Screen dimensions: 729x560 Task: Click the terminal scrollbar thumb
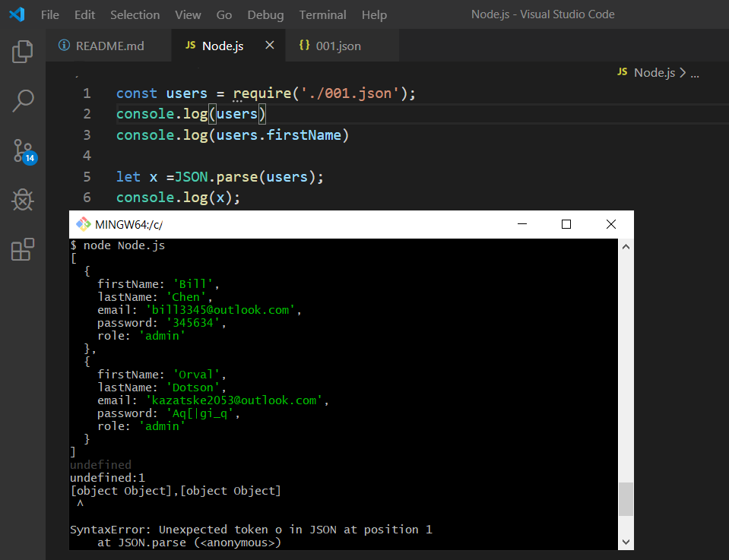625,499
